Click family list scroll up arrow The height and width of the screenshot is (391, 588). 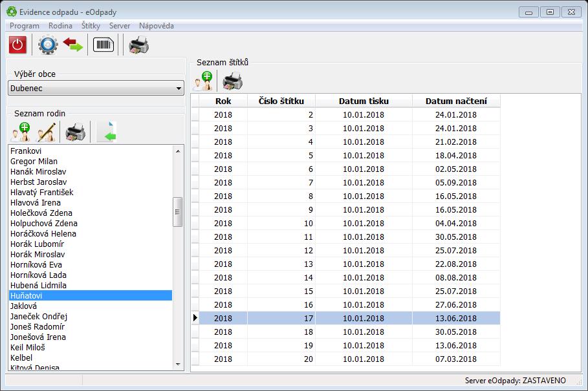coord(178,151)
